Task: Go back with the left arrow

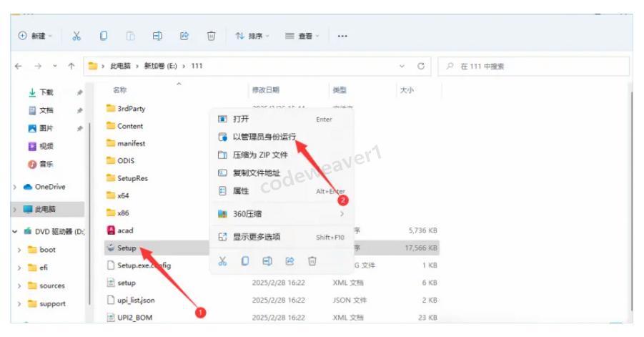Action: click(18, 66)
